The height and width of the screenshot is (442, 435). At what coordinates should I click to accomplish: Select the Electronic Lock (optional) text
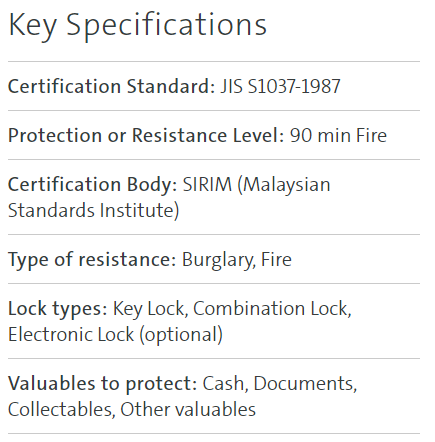tap(115, 334)
